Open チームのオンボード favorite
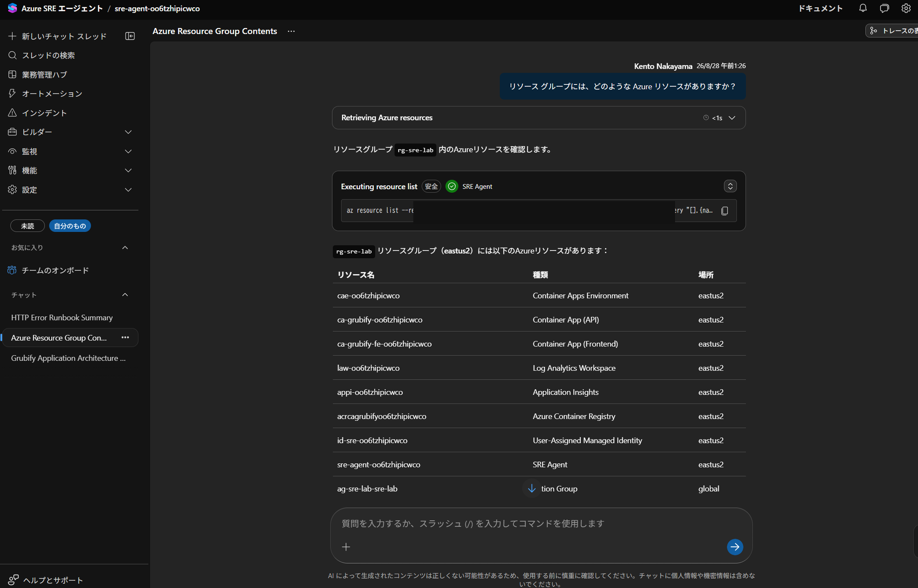Image resolution: width=918 pixels, height=588 pixels. (55, 270)
